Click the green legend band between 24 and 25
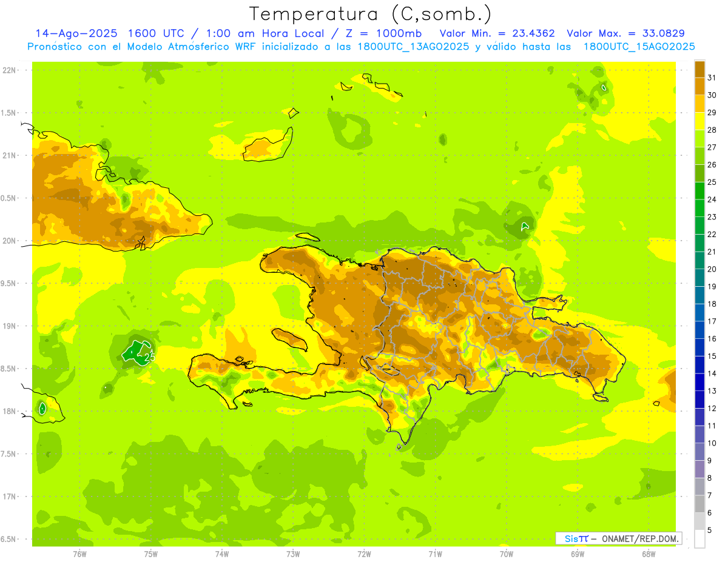This screenshot has width=728, height=562. (x=699, y=190)
